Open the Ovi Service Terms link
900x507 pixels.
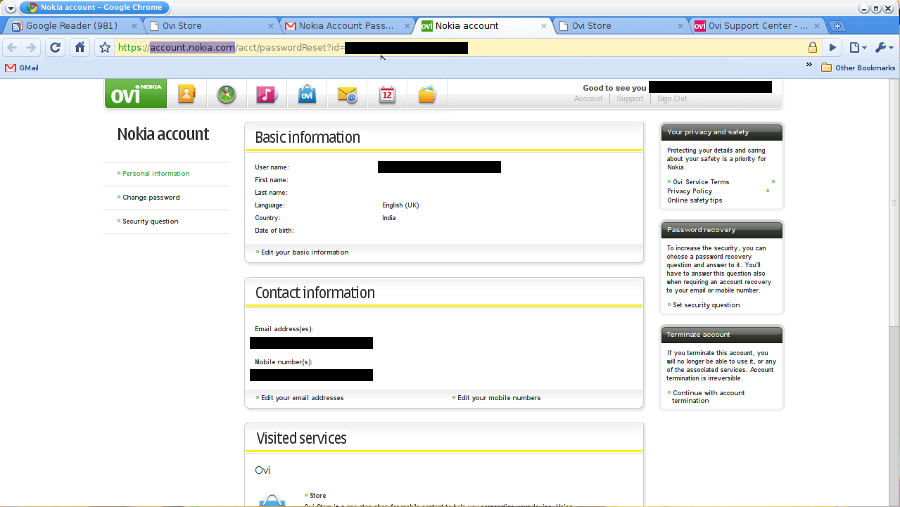[x=700, y=182]
